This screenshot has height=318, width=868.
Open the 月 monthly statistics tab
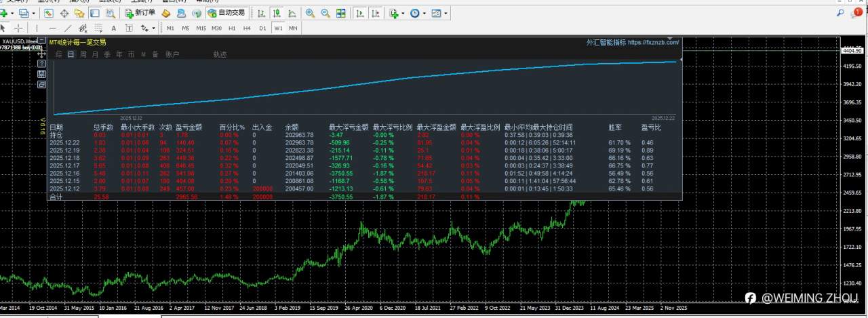[95, 54]
